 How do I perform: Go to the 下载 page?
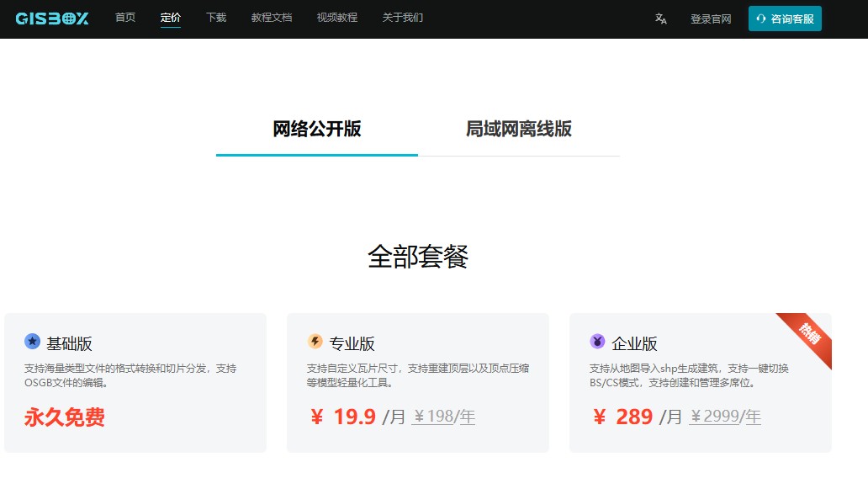(216, 18)
